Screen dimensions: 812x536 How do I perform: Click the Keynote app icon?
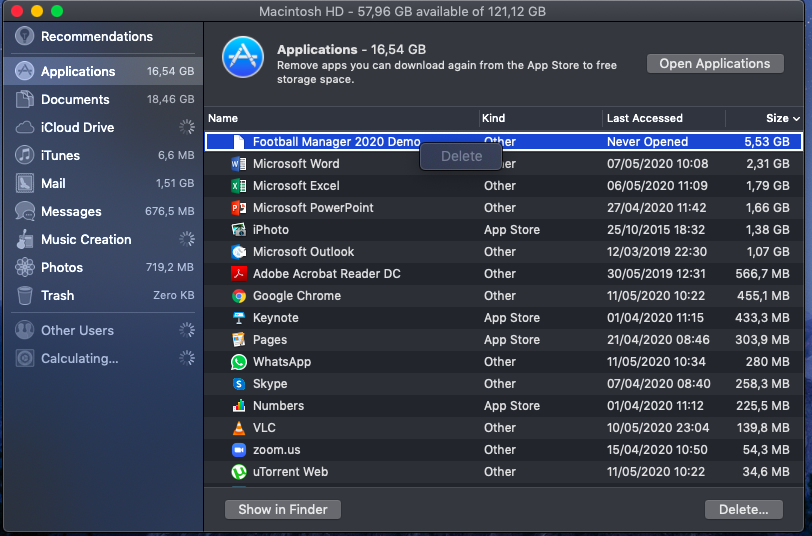coord(238,317)
